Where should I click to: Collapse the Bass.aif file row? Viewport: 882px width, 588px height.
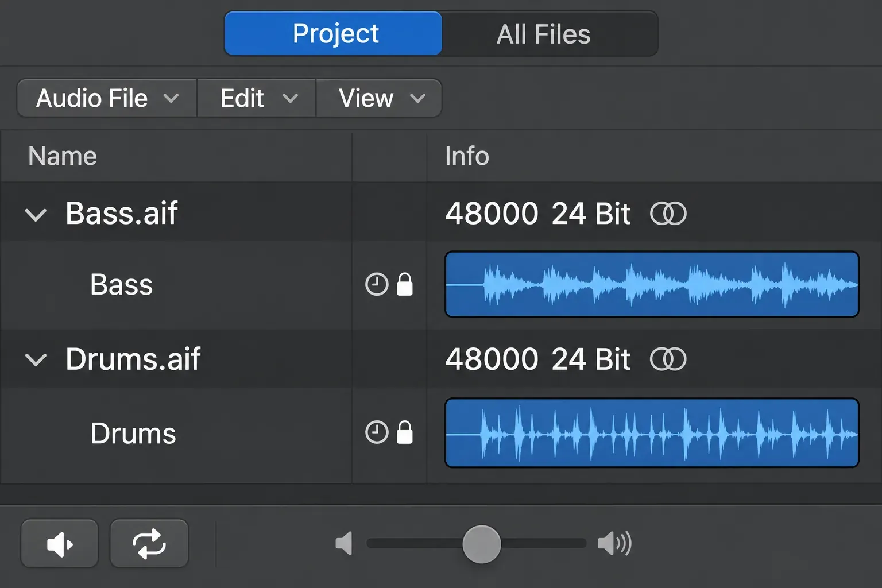[x=36, y=215]
